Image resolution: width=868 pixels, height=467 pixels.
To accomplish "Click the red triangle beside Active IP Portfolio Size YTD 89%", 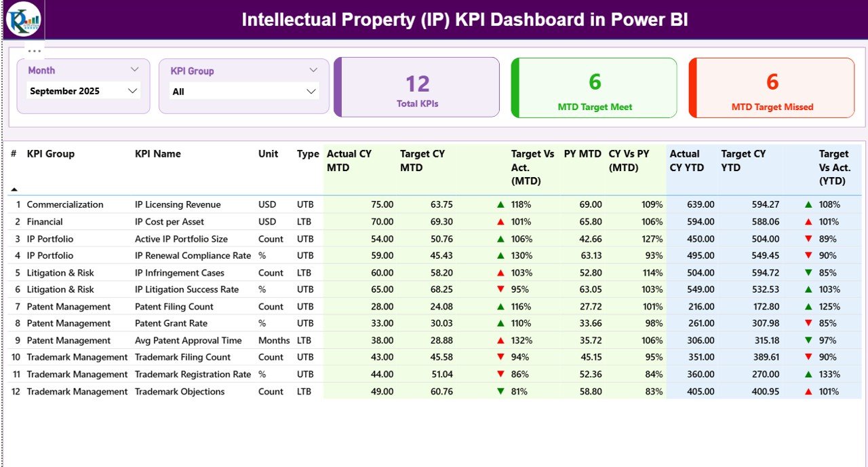I will pyautogui.click(x=806, y=238).
